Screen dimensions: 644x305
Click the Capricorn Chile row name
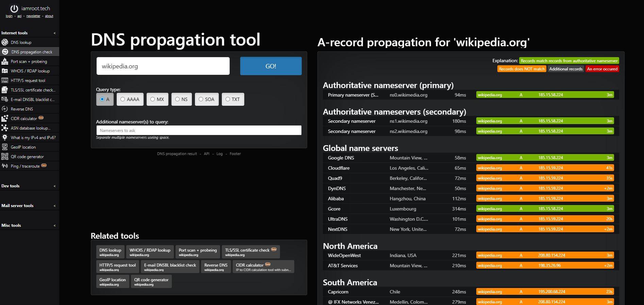pos(338,292)
